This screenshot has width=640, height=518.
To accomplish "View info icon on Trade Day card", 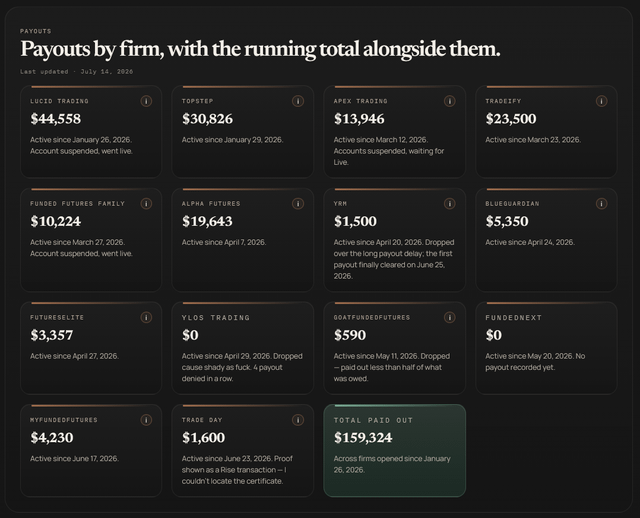I will pyautogui.click(x=298, y=420).
